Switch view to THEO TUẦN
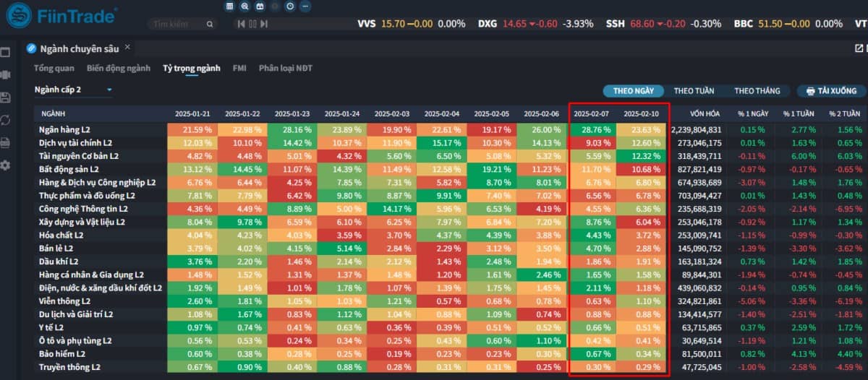The height and width of the screenshot is (380, 868). (x=694, y=91)
